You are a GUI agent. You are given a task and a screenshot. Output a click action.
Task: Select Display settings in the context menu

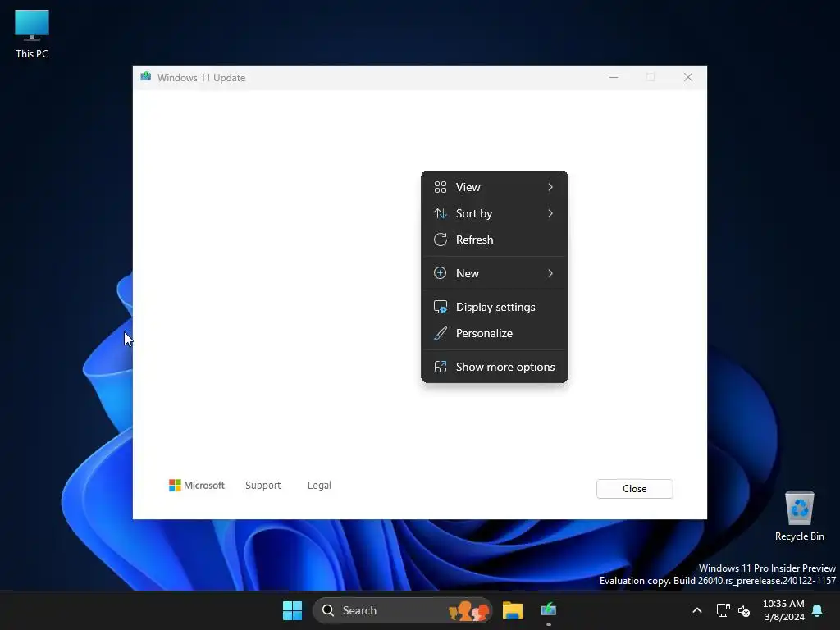coord(495,307)
